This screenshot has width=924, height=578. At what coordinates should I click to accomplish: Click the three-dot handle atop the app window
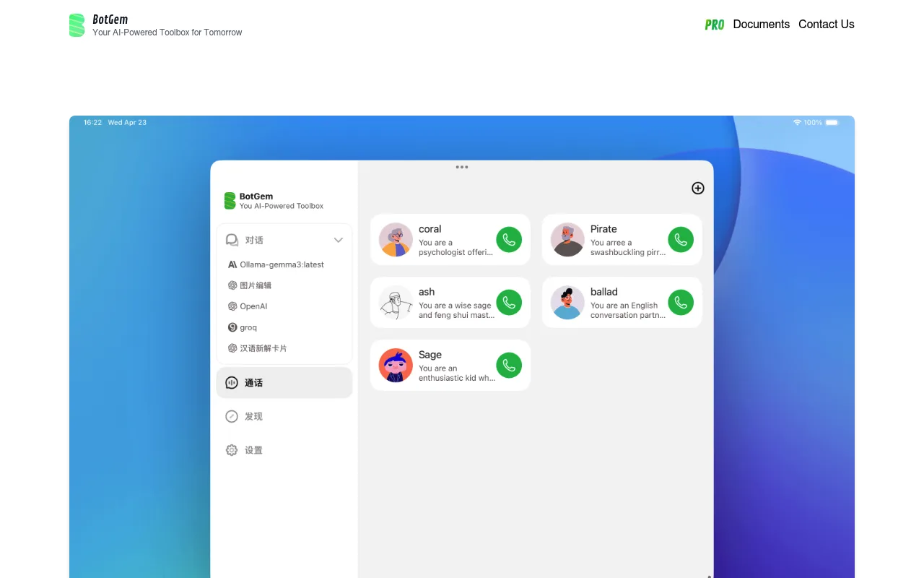(x=462, y=167)
